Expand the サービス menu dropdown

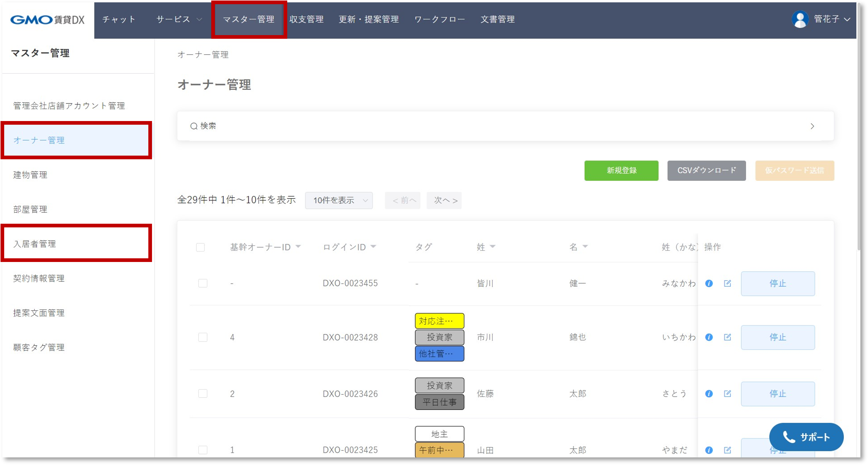pos(179,19)
